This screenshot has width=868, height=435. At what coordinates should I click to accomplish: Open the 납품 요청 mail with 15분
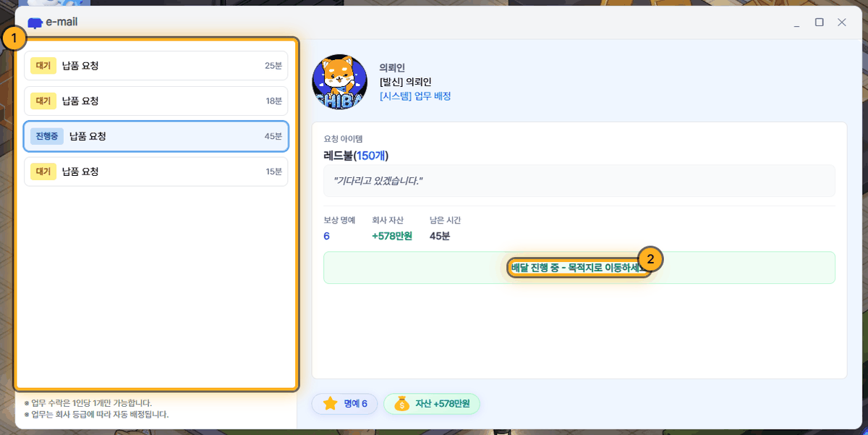click(x=156, y=172)
